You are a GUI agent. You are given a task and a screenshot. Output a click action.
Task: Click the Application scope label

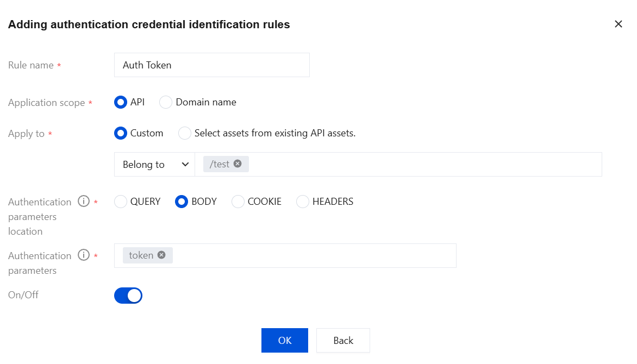[47, 103]
